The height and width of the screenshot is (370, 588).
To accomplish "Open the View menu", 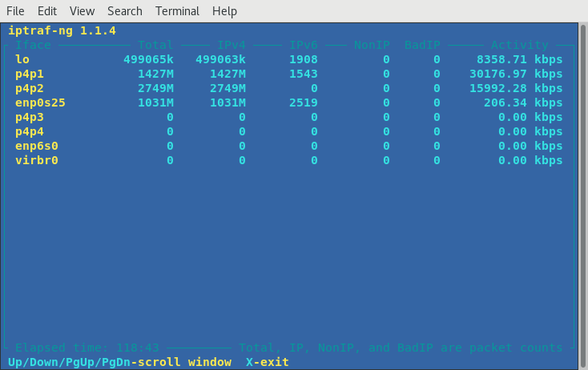I will pyautogui.click(x=83, y=11).
